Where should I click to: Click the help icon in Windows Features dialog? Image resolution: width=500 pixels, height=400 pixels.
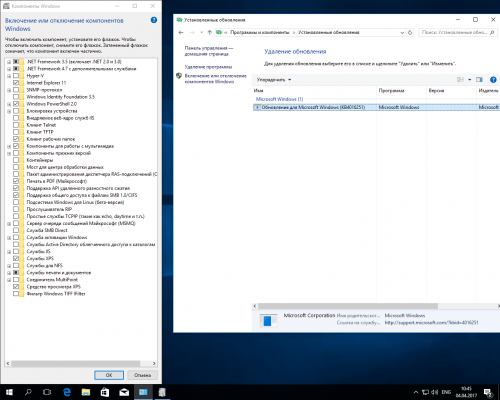[x=154, y=20]
